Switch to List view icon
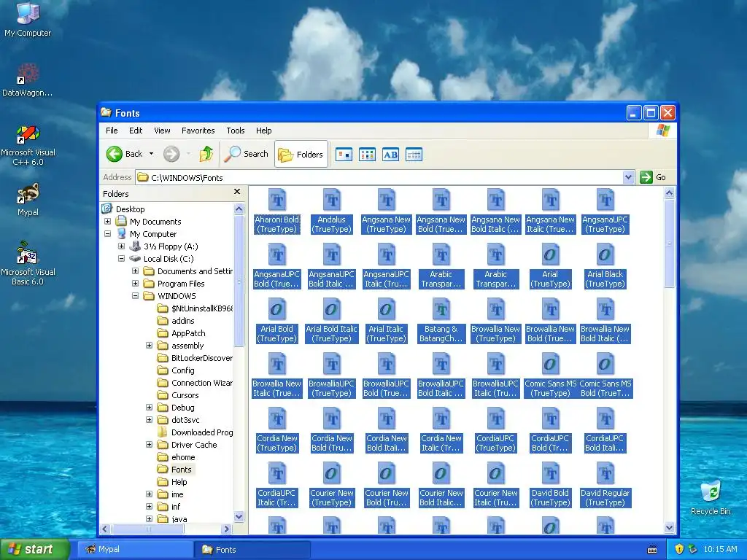 (368, 155)
